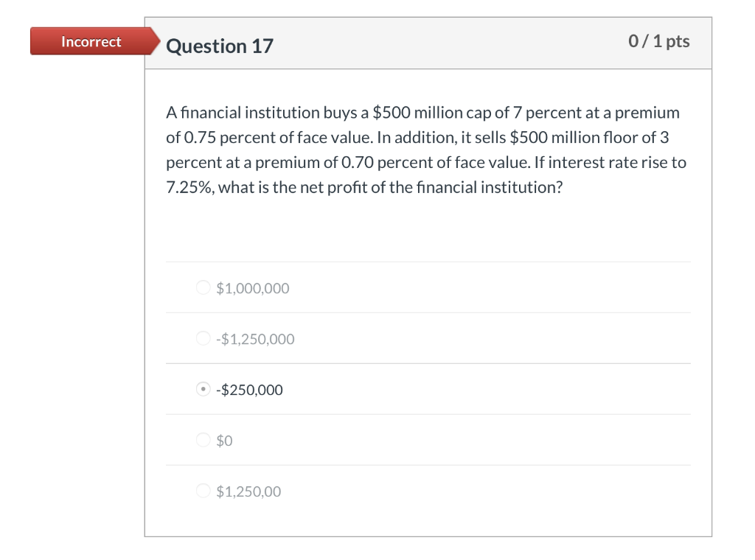Click the line starting 'A financial institution buys'
755x560 pixels.
coord(422,113)
